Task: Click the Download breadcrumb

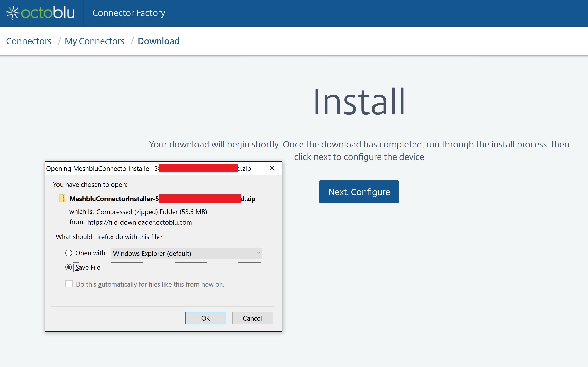Action: pyautogui.click(x=159, y=41)
